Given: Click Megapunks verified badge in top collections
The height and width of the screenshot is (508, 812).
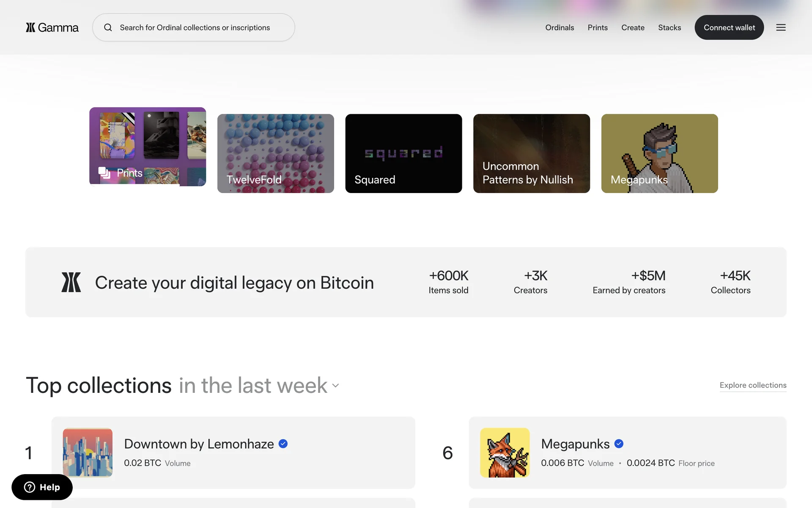Looking at the screenshot, I should click(x=619, y=444).
